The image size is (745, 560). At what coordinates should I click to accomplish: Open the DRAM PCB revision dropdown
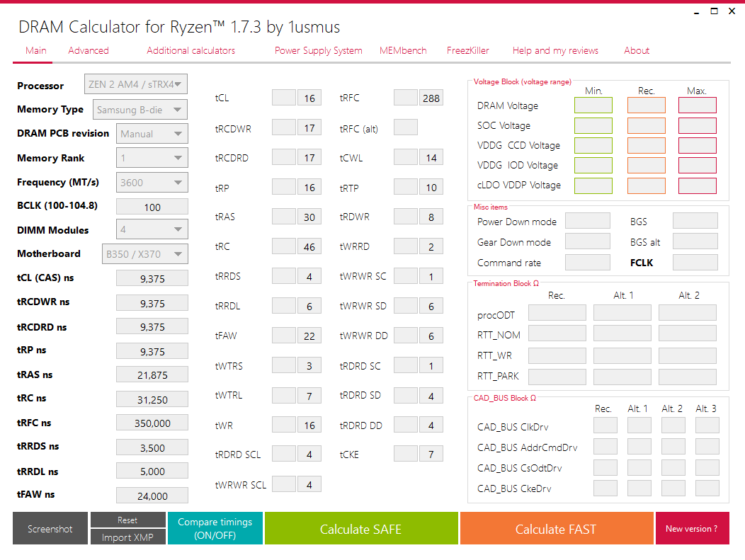point(152,134)
